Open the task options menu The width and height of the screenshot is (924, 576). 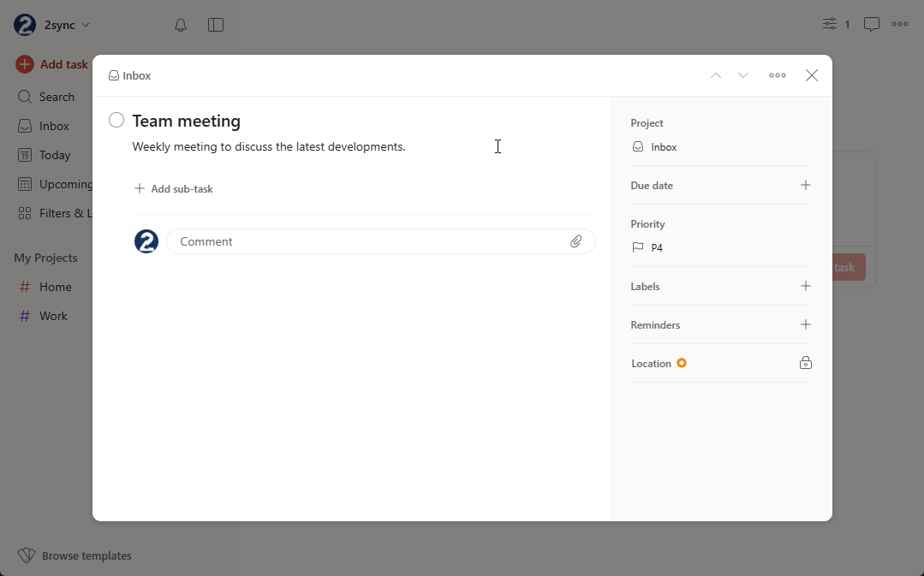pyautogui.click(x=777, y=75)
